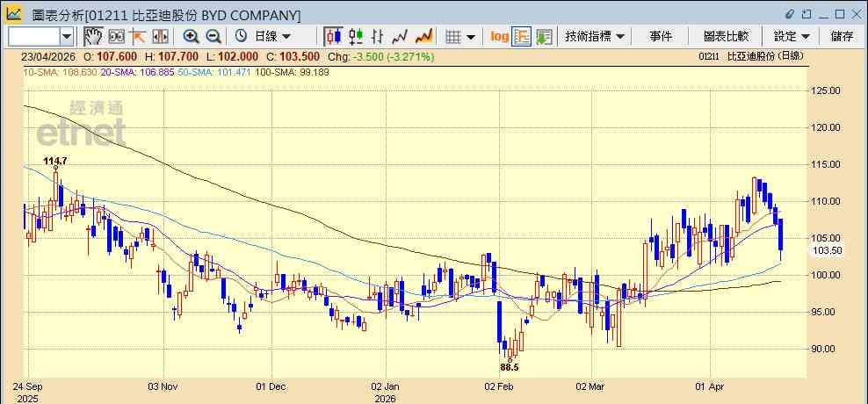868x404 pixels.
Task: Expand the grid options arrow
Action: pos(471,37)
